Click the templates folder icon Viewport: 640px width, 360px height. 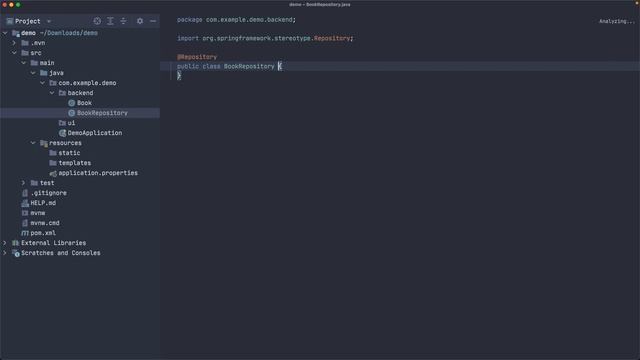(x=53, y=163)
